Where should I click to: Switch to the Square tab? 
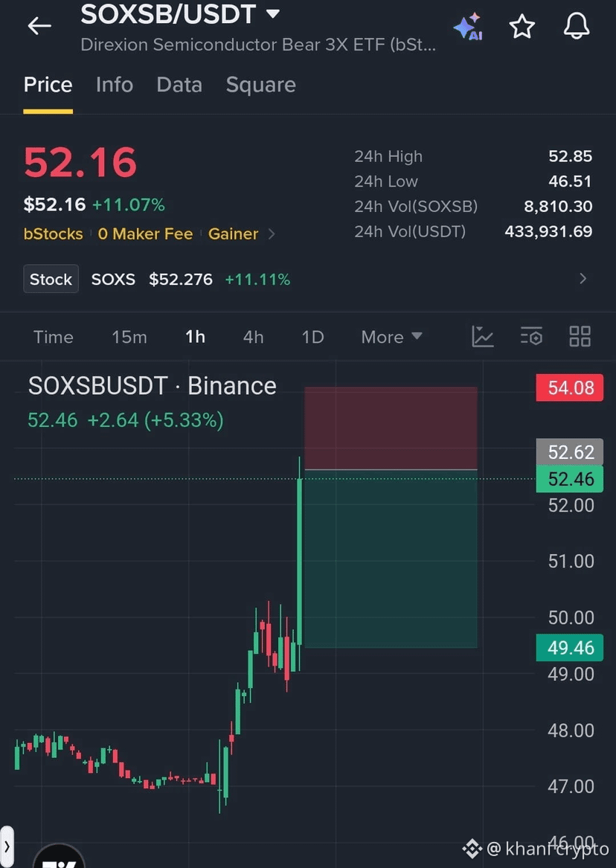click(x=260, y=85)
